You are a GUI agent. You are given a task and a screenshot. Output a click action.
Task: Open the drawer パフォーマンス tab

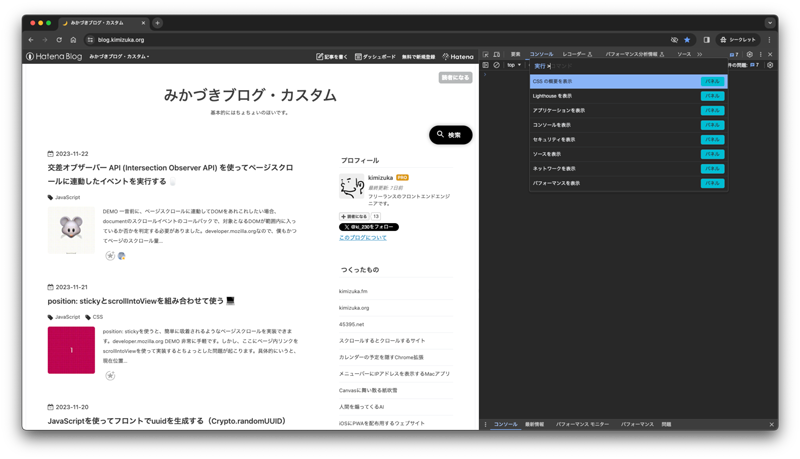click(x=637, y=424)
